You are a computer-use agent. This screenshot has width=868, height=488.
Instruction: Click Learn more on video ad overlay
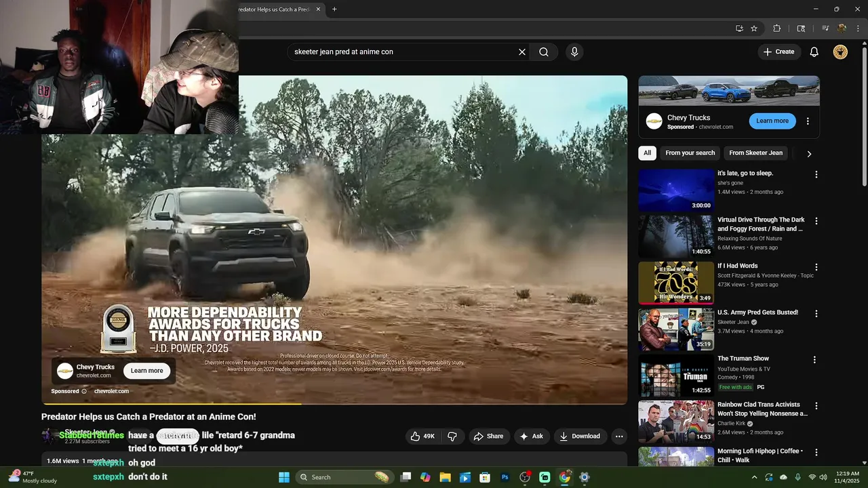[146, 371]
